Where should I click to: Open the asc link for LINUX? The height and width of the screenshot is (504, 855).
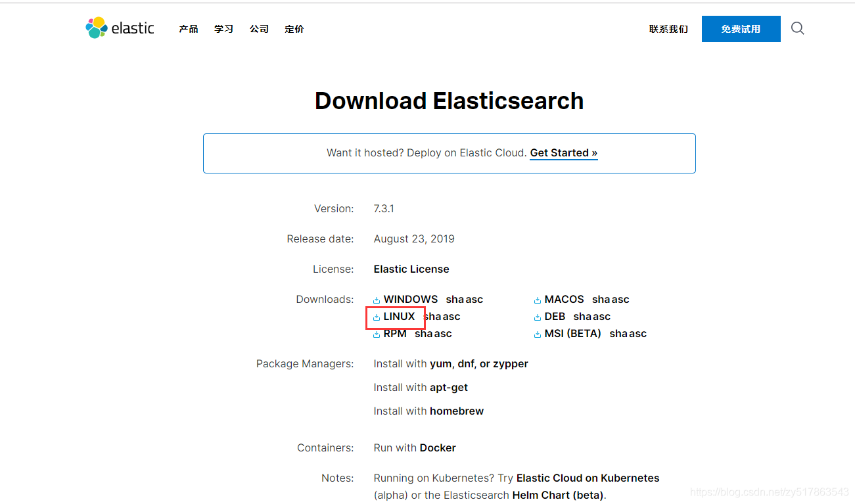(451, 316)
